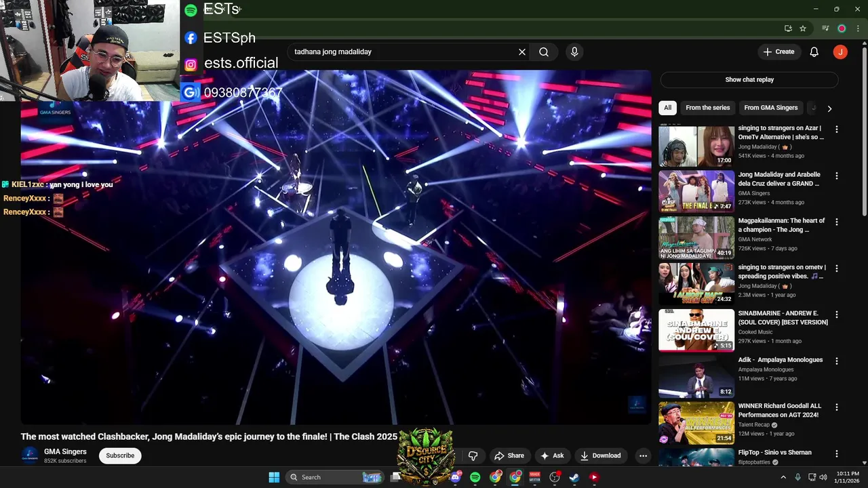Click the install app icon in address bar
Screen dimensions: 868x488
pos(788,28)
